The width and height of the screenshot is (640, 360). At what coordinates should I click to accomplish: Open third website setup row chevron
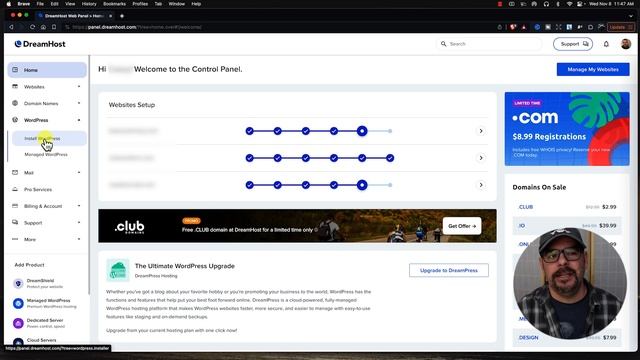coord(481,185)
